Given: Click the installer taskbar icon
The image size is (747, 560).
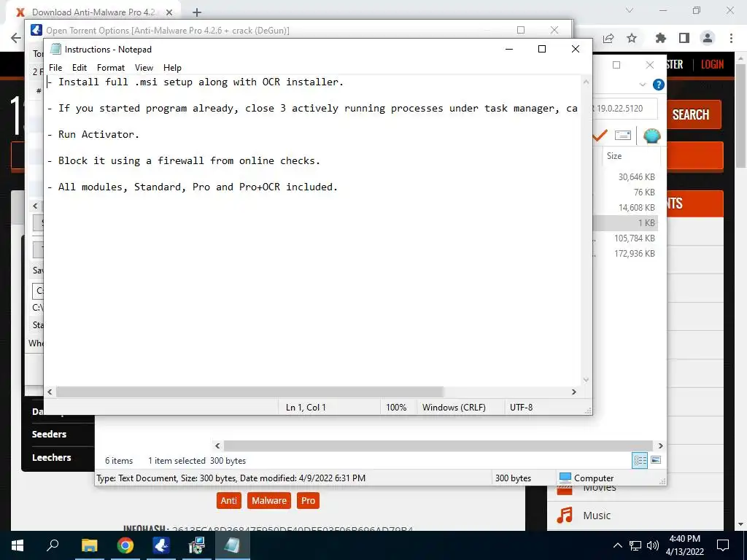Looking at the screenshot, I should click(197, 545).
